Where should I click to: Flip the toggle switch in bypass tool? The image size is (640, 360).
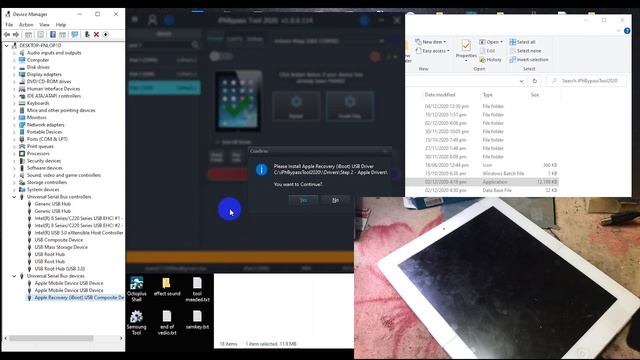[221, 56]
